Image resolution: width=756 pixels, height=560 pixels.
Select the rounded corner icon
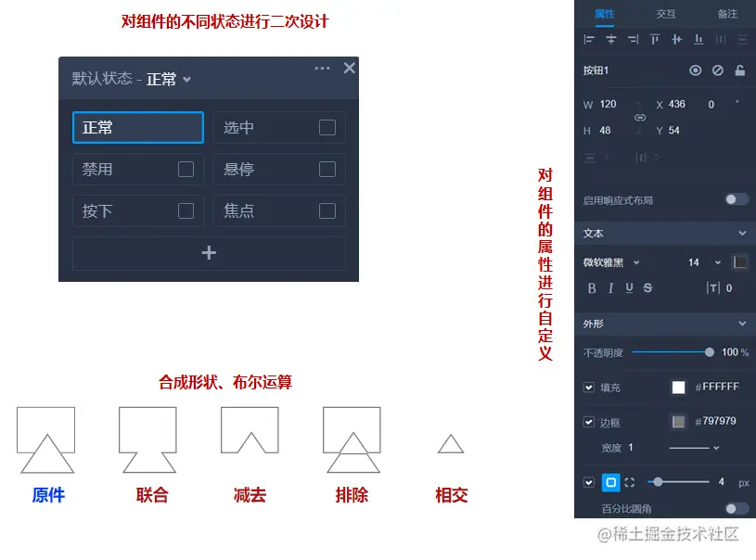(611, 482)
